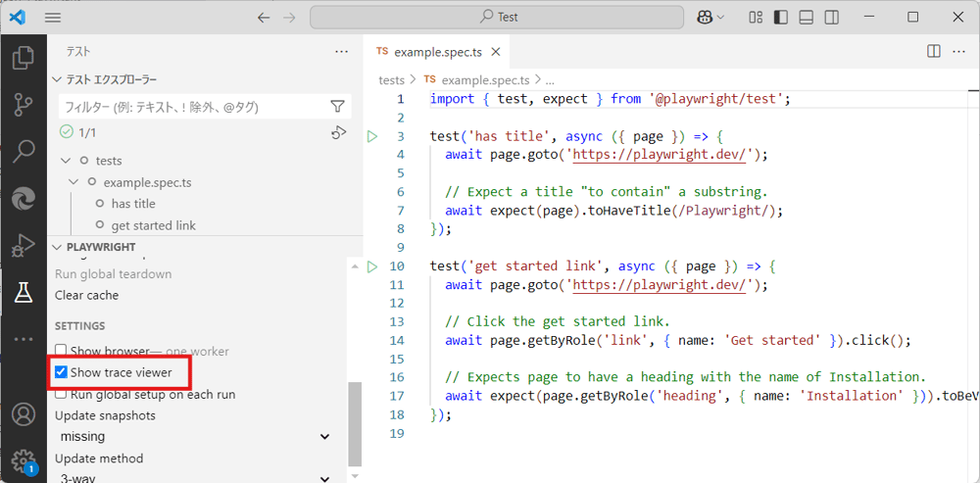Open the Testing flask view
The image size is (980, 483).
(x=24, y=292)
